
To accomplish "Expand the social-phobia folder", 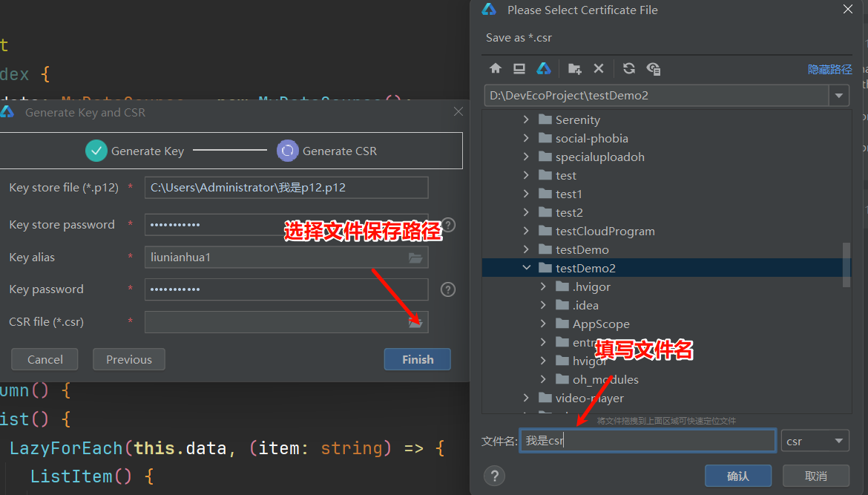I will coord(526,139).
